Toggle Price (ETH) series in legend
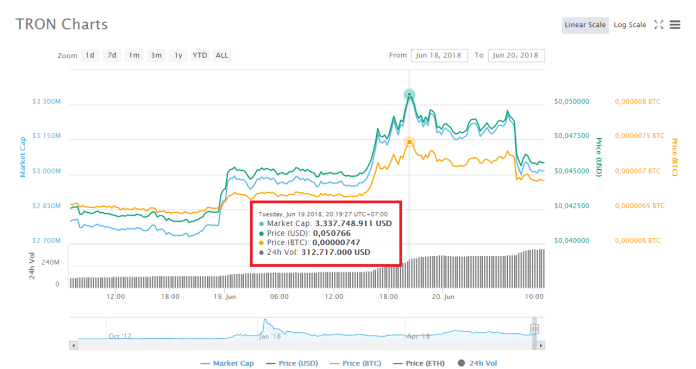The image size is (696, 369). (x=419, y=363)
